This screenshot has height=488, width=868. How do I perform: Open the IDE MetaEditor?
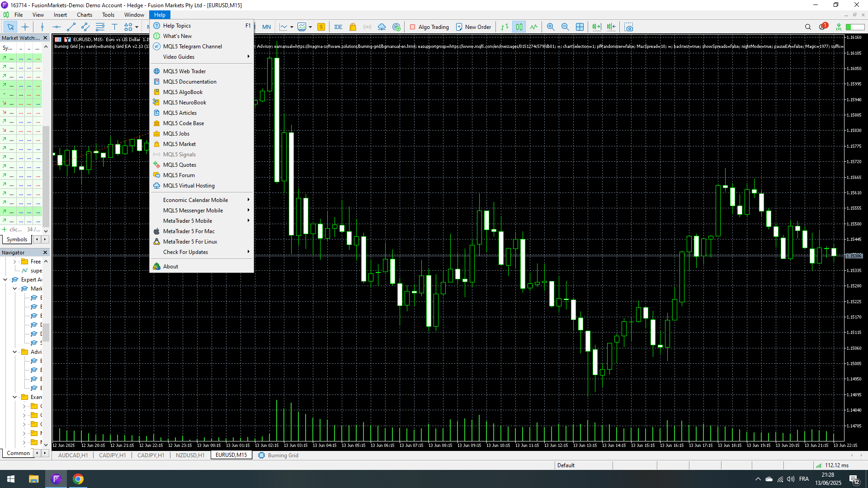click(338, 27)
